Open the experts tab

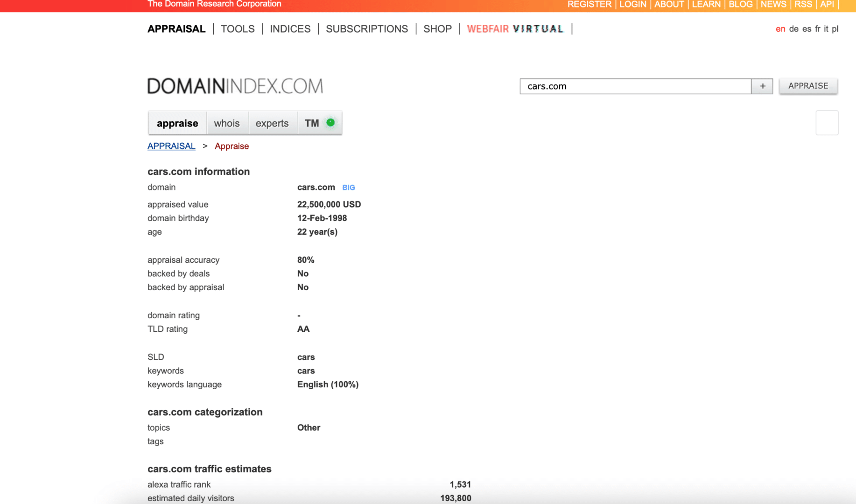coord(272,123)
